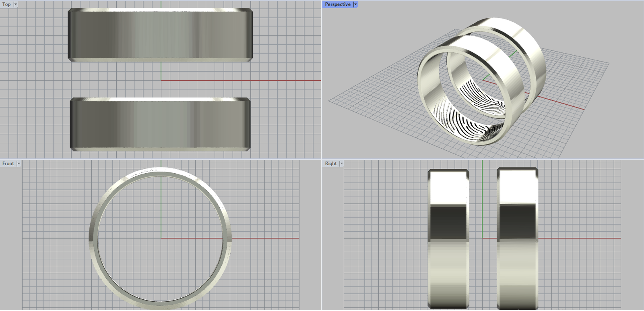The width and height of the screenshot is (644, 311).
Task: Open the Top viewport dropdown arrow
Action: [16, 4]
